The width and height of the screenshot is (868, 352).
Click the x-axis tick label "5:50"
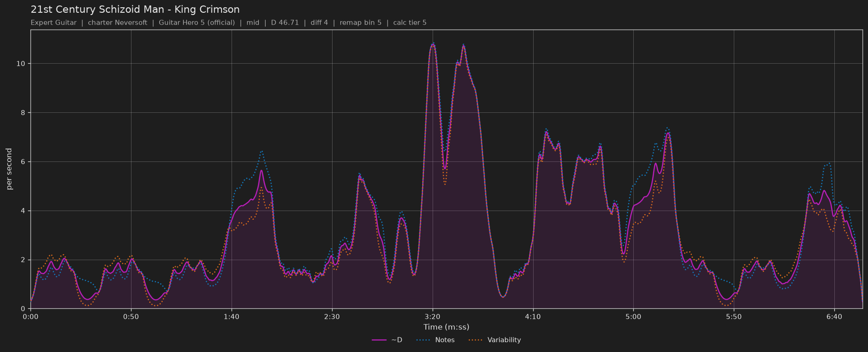point(734,317)
